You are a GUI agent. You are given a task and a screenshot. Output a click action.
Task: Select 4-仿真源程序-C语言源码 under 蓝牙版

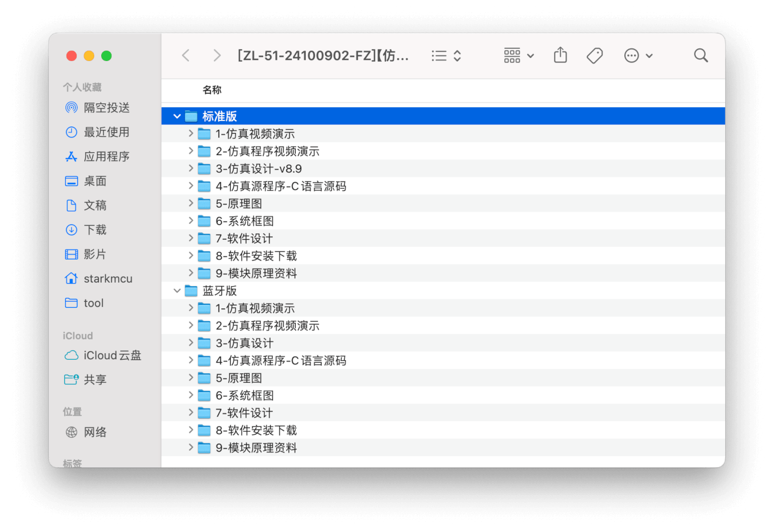[443, 360]
